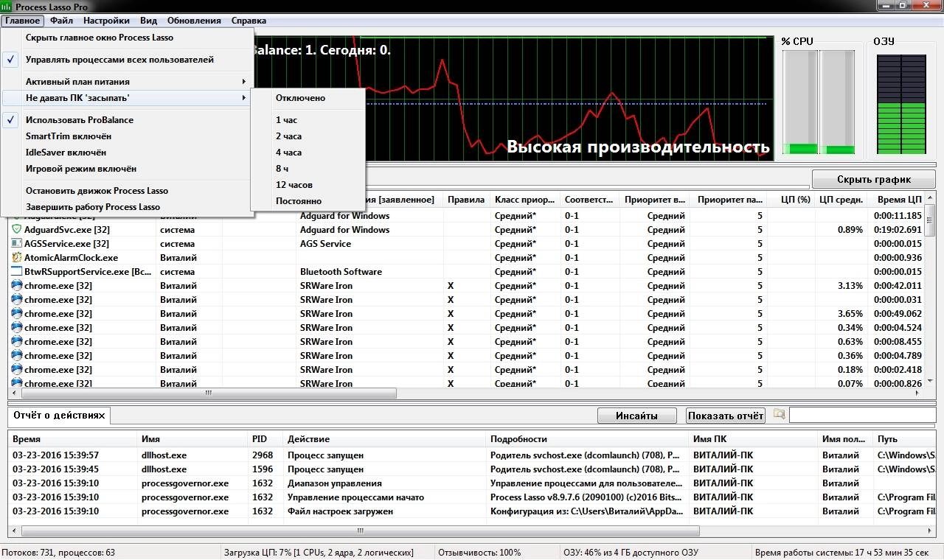This screenshot has width=944, height=560.
Task: Sort log by PID column header
Action: coord(265,439)
